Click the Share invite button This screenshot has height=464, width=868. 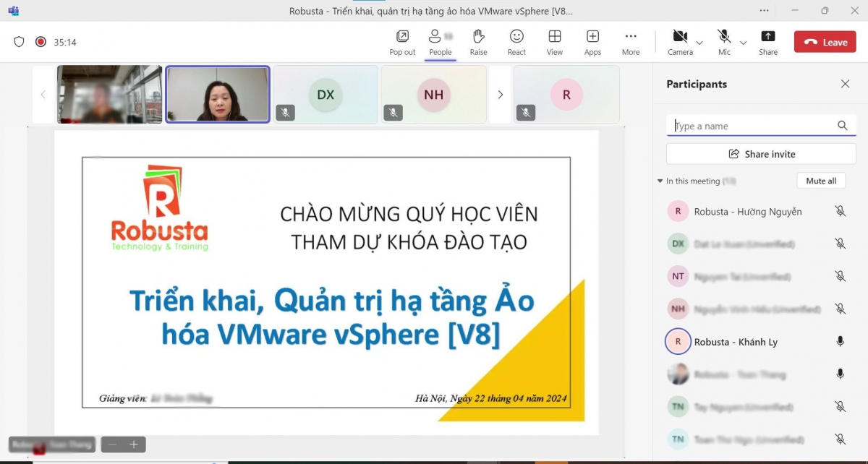761,154
